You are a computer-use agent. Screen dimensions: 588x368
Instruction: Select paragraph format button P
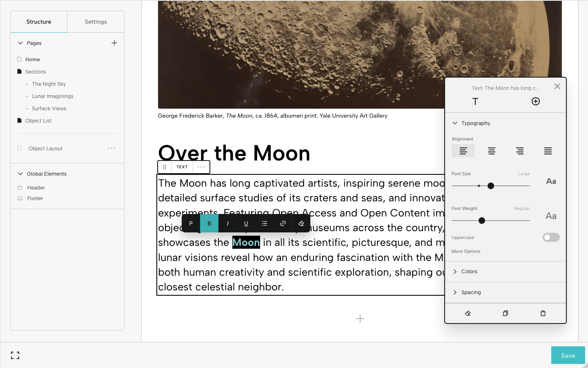(x=191, y=223)
